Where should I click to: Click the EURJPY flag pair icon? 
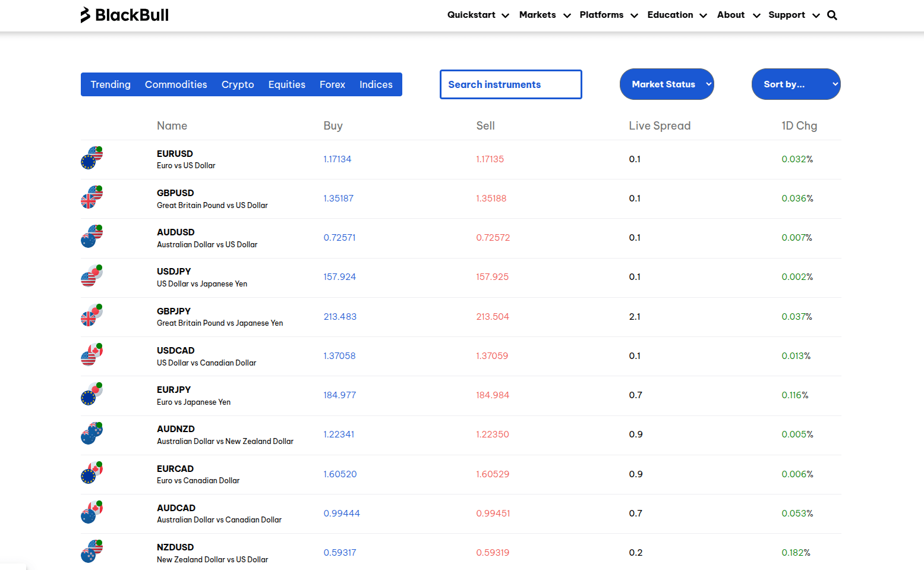point(92,394)
